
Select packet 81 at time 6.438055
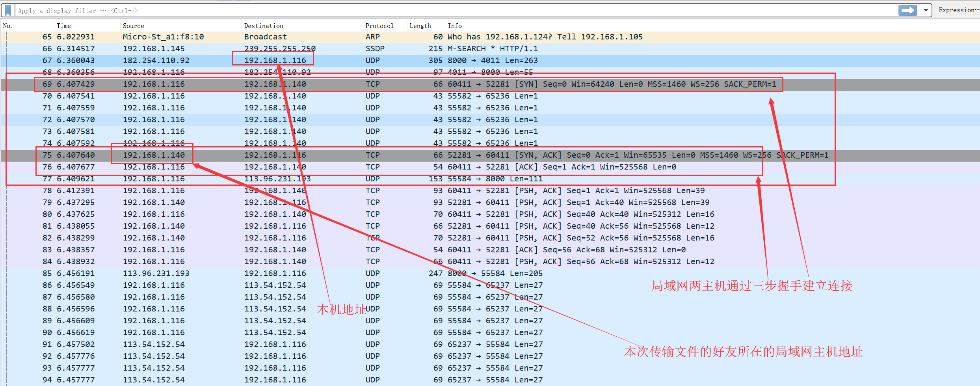click(490, 226)
